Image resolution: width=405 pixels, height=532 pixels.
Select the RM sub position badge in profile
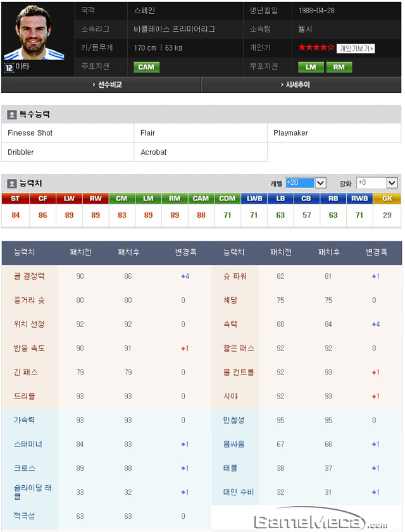click(339, 67)
